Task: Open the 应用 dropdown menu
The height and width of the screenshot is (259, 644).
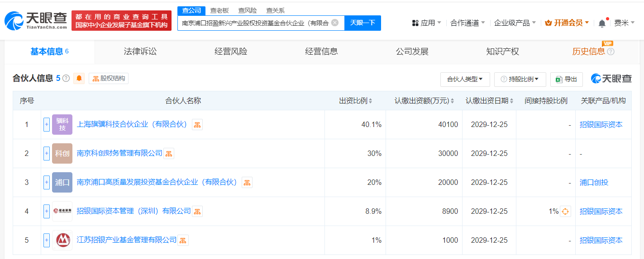Action: pyautogui.click(x=427, y=23)
